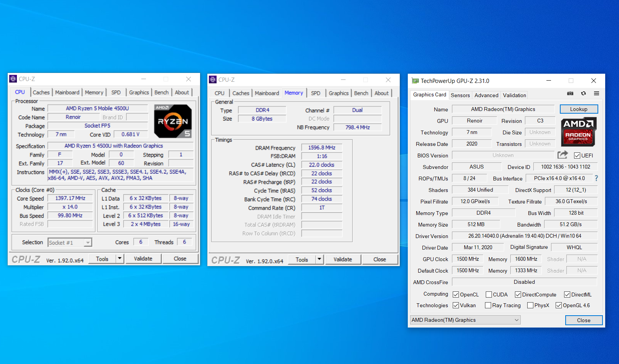
Task: Switch to GPU-Z Advanced tab
Action: pyautogui.click(x=487, y=95)
